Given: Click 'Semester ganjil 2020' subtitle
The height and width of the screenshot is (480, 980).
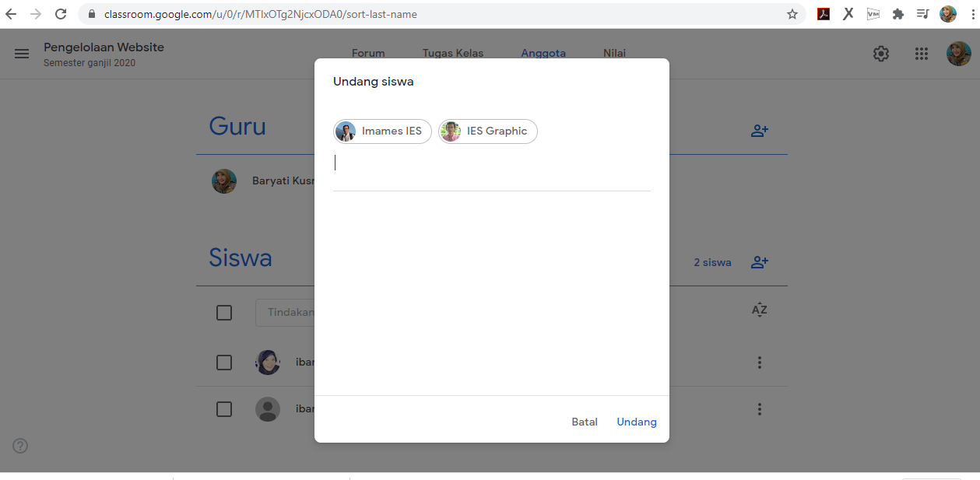Looking at the screenshot, I should click(90, 63).
